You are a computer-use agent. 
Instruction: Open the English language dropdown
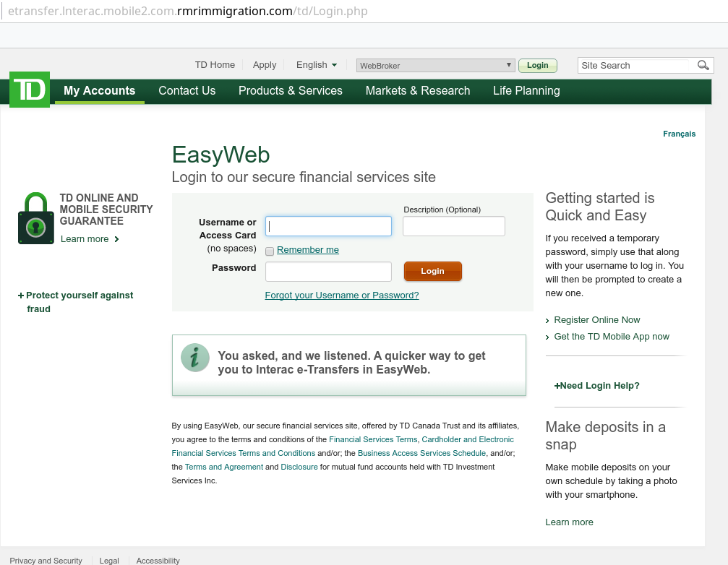click(x=317, y=65)
